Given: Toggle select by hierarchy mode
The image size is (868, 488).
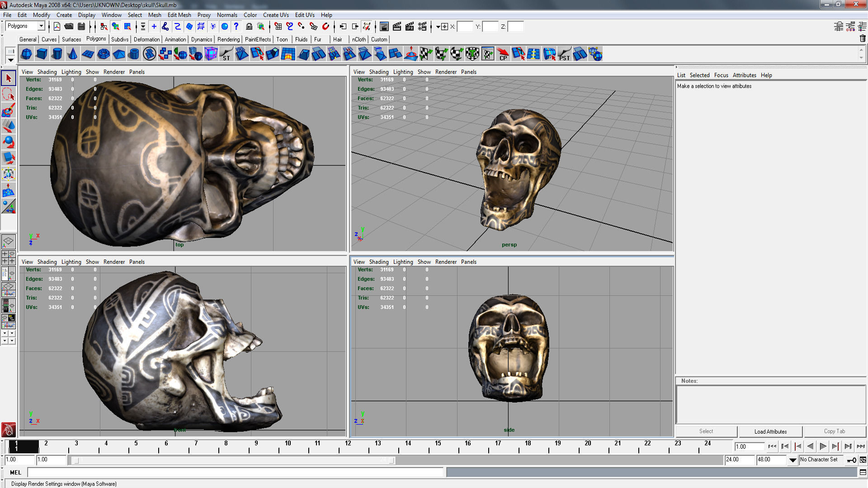Looking at the screenshot, I should 104,27.
